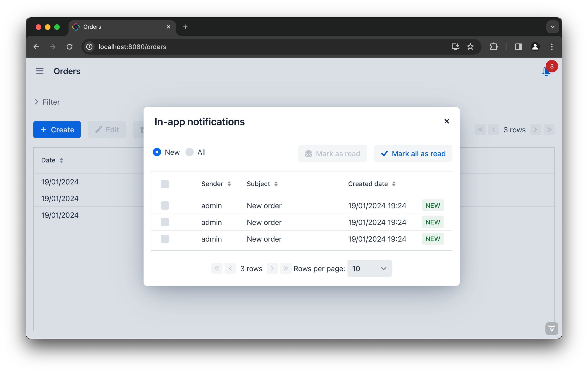
Task: Reload the current page
Action: tap(70, 47)
